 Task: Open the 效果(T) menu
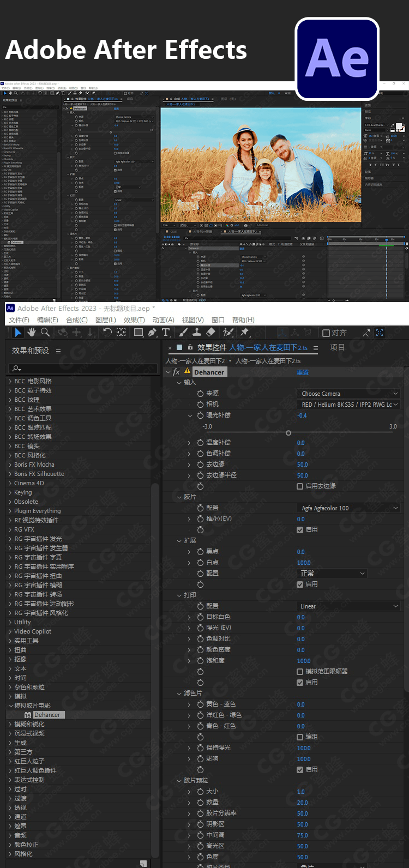click(x=134, y=320)
